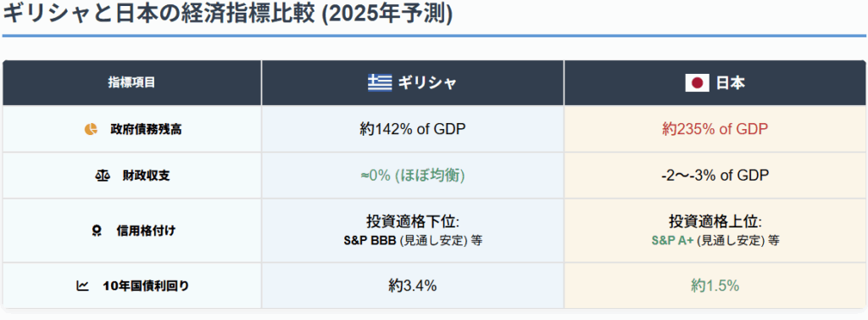Select the ギリシャ column header
The image size is (868, 320).
tap(413, 83)
